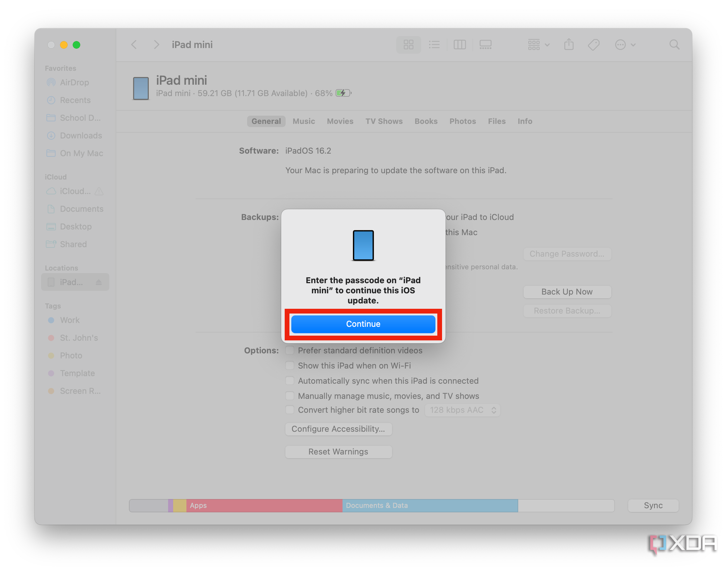Image resolution: width=728 pixels, height=567 pixels.
Task: Click the tags icon in the toolbar
Action: click(x=594, y=44)
